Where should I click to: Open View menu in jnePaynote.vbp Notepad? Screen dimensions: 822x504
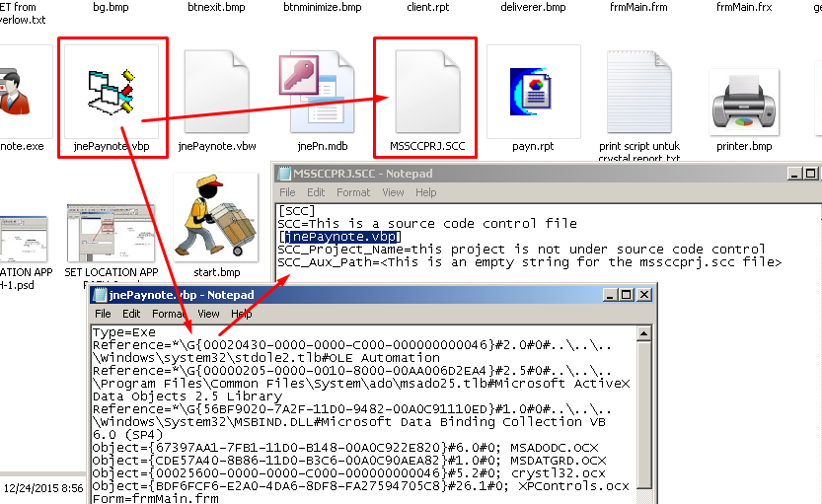(x=208, y=314)
